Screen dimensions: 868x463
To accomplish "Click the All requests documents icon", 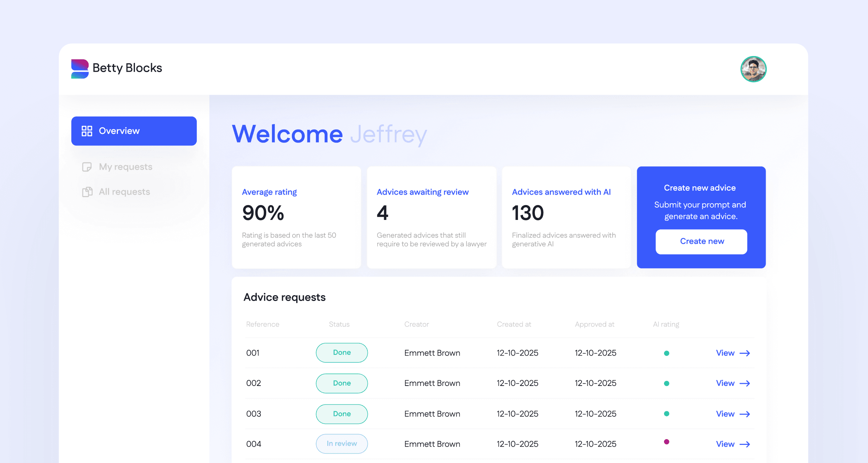I will (87, 192).
